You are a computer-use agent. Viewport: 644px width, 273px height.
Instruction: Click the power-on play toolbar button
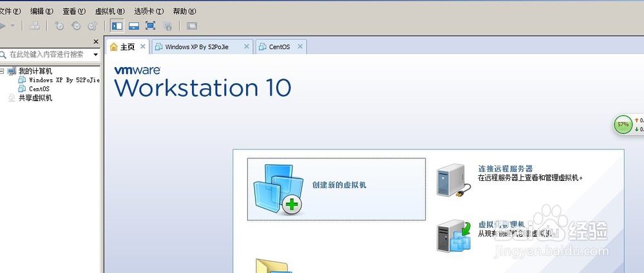point(3,26)
